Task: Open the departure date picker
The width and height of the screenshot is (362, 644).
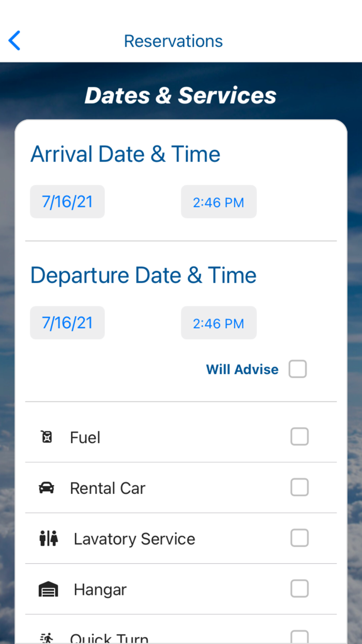Action: [67, 323]
